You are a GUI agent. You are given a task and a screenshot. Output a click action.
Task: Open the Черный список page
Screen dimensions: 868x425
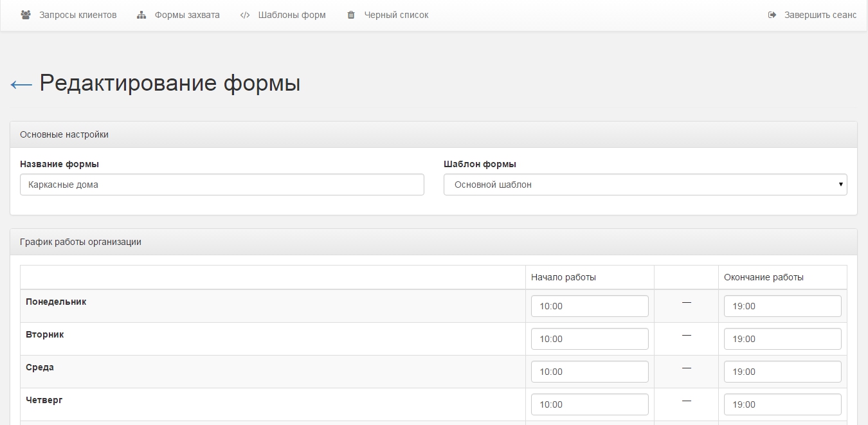(396, 15)
